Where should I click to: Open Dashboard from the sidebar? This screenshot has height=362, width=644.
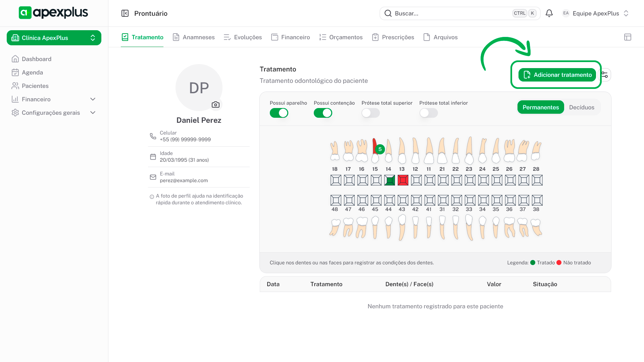pyautogui.click(x=36, y=59)
